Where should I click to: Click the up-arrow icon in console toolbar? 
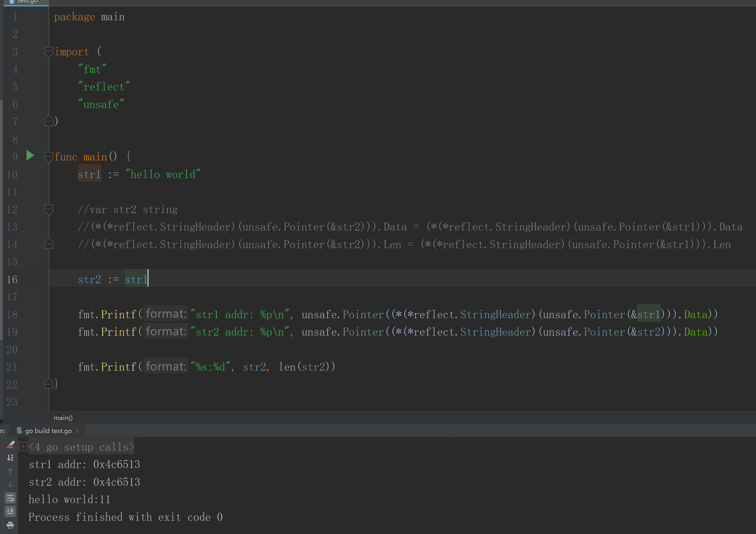[x=10, y=471]
